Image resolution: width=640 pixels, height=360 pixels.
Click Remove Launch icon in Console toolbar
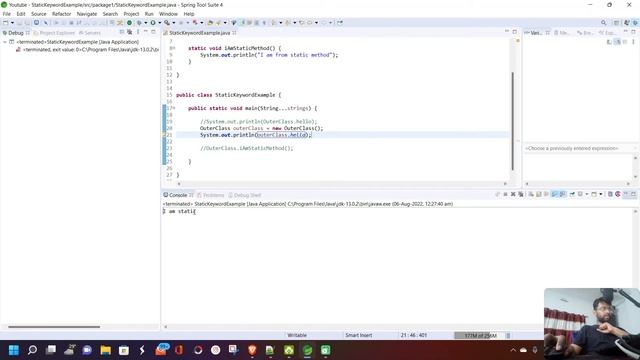click(513, 194)
